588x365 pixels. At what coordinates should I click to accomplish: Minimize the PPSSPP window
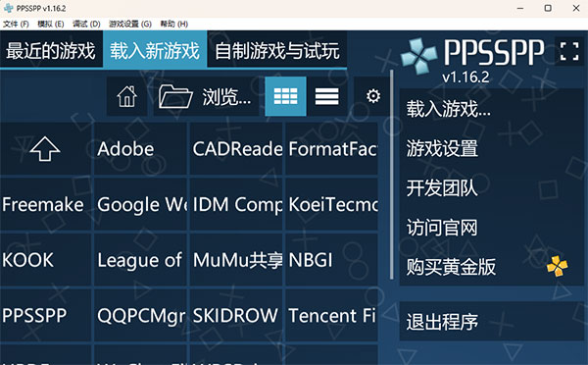pos(520,8)
